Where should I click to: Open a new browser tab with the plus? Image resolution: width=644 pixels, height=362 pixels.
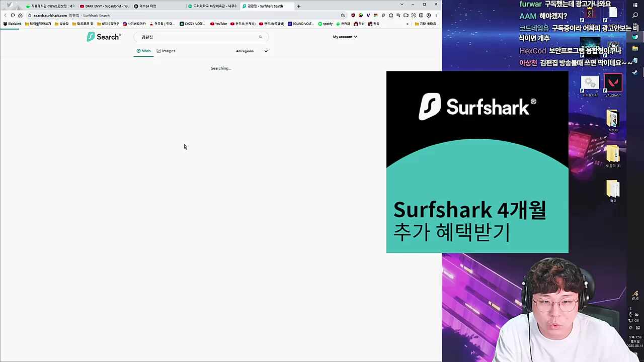(x=298, y=6)
